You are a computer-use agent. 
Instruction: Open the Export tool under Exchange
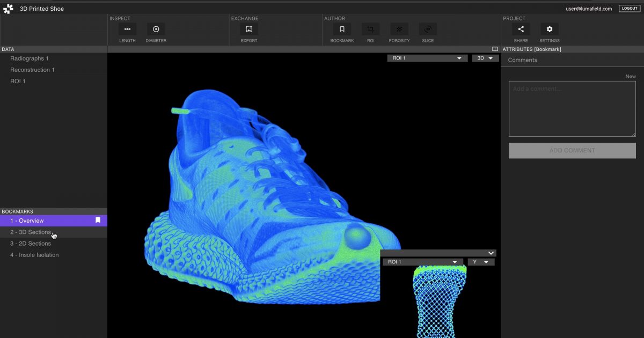coord(248,30)
